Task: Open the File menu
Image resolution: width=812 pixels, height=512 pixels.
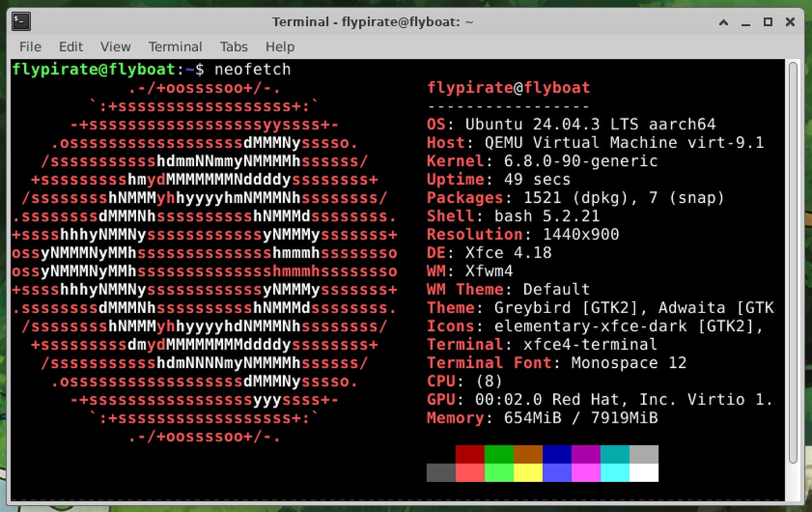Action: point(30,47)
